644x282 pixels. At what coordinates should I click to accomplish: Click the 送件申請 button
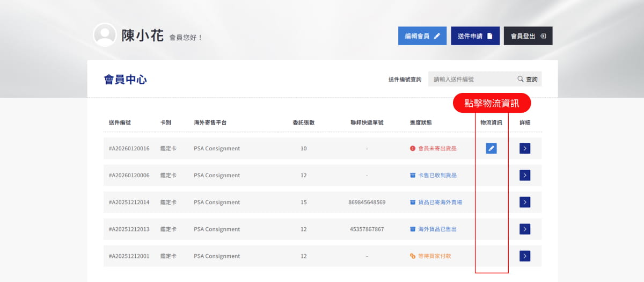pyautogui.click(x=475, y=36)
